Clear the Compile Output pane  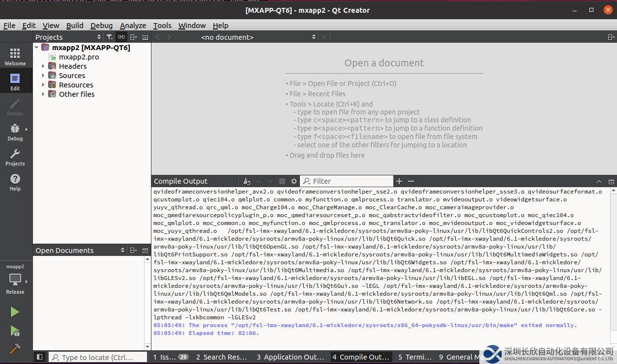[x=247, y=181]
